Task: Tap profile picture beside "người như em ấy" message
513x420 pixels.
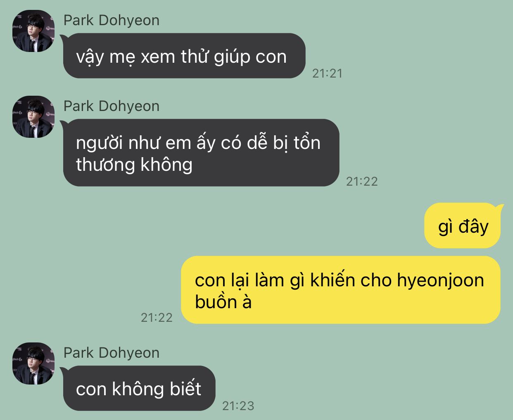Action: click(33, 117)
